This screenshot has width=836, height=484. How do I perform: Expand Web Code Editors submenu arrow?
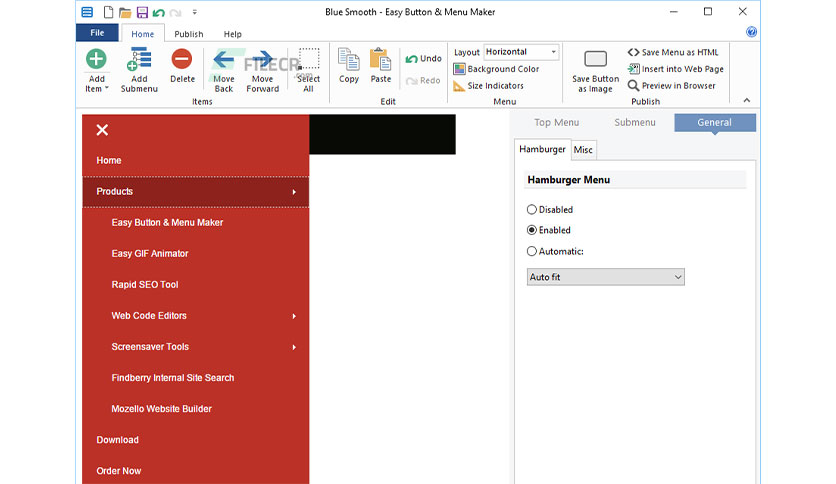point(294,316)
